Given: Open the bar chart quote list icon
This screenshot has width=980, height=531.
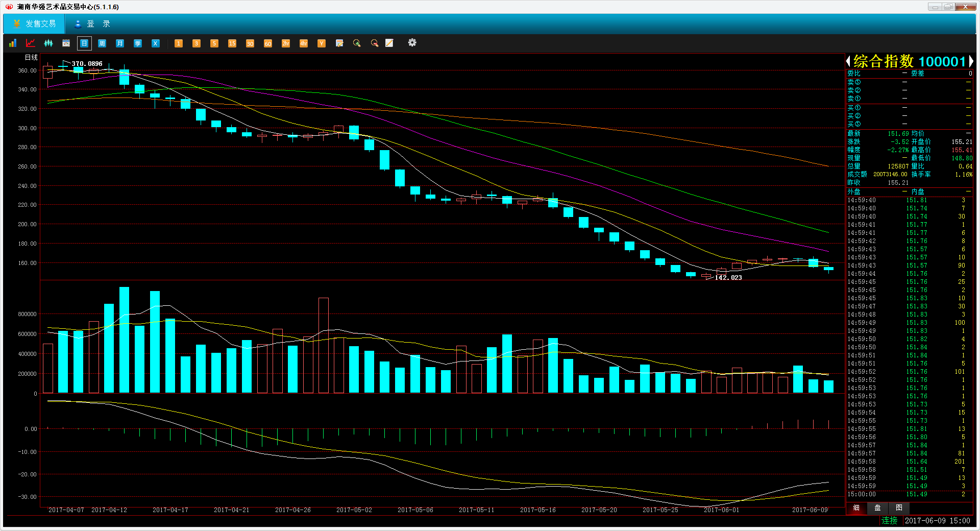Looking at the screenshot, I should tap(13, 43).
